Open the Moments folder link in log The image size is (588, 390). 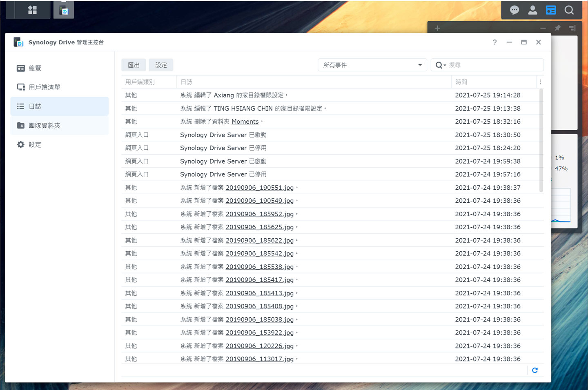(245, 122)
